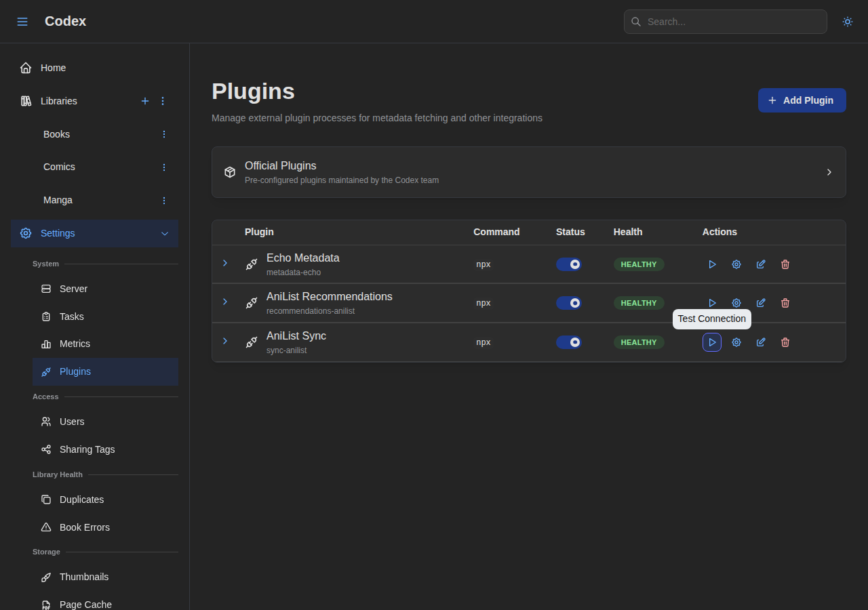The image size is (868, 610).
Task: Toggle light mode with the sun icon
Action: pos(847,21)
